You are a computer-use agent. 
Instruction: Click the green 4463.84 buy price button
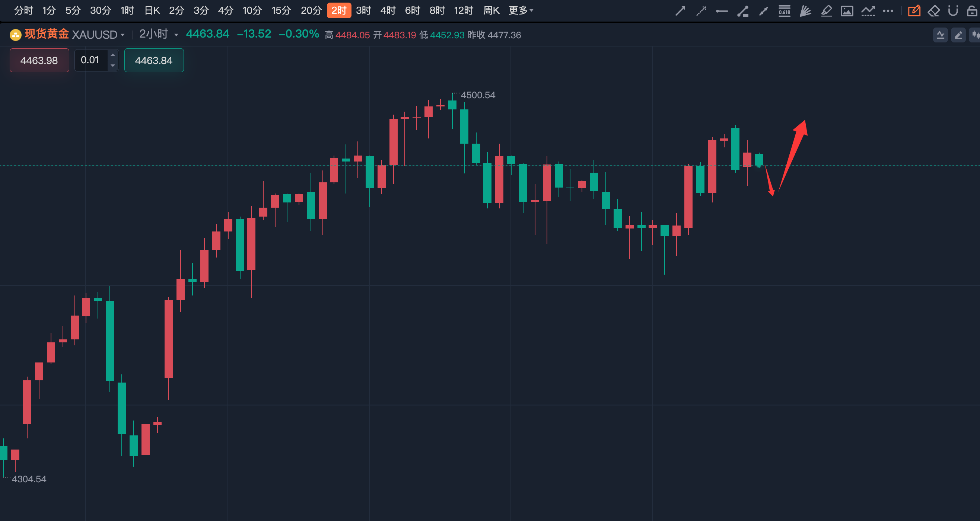click(154, 60)
